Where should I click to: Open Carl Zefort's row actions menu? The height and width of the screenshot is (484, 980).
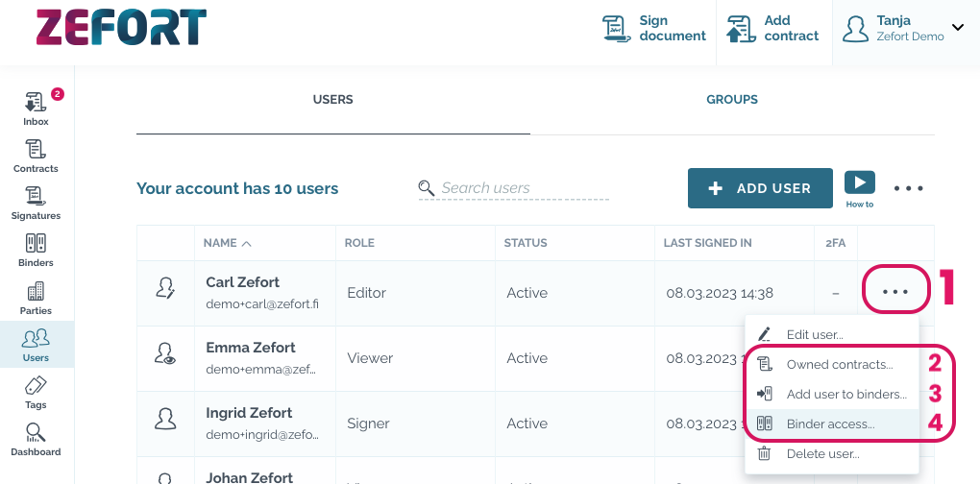895,291
